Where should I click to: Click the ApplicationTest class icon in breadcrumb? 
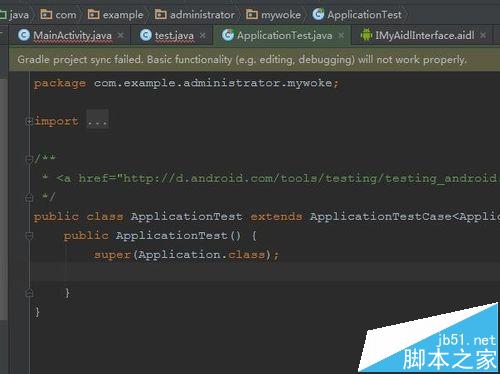pyautogui.click(x=318, y=14)
